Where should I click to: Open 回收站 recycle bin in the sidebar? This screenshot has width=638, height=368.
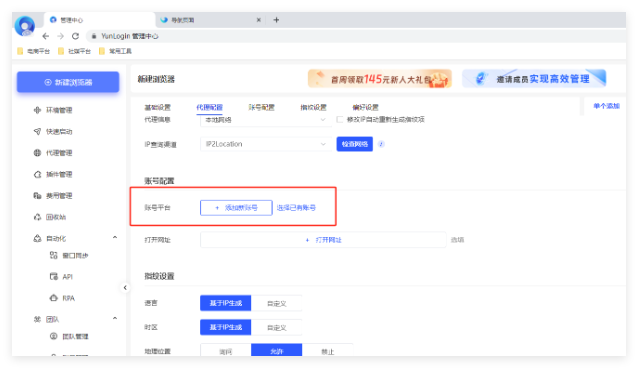50,217
